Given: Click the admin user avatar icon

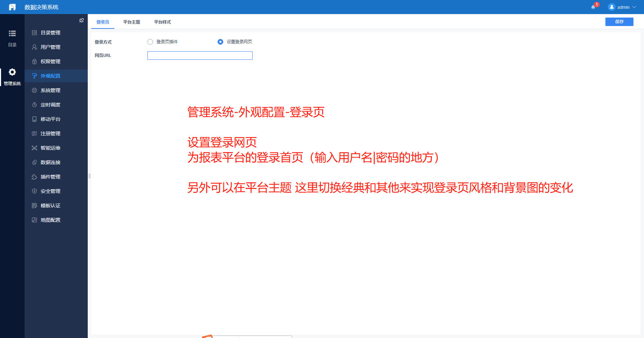Looking at the screenshot, I should tap(612, 7).
